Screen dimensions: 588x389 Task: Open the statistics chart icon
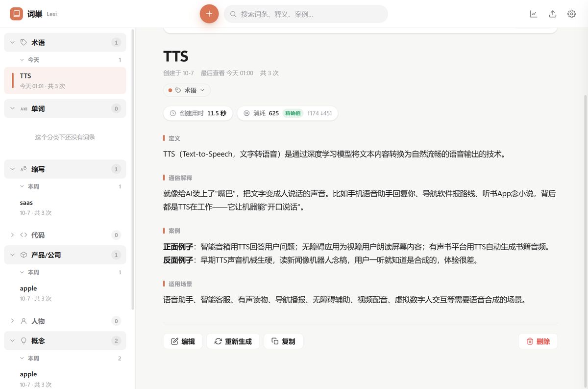534,14
